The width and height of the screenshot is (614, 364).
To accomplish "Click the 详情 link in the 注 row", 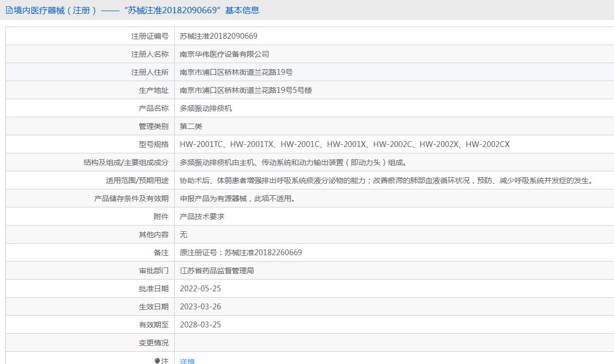I will click(187, 361).
